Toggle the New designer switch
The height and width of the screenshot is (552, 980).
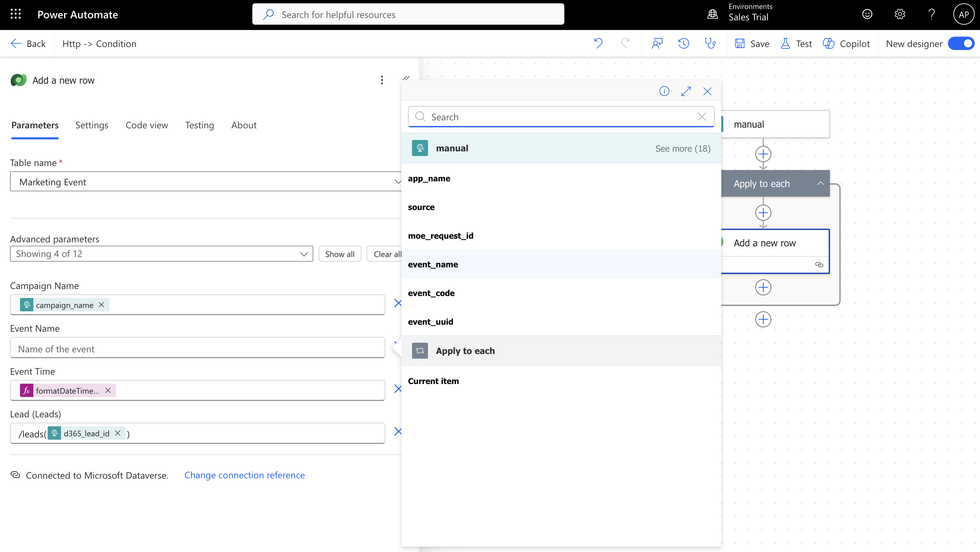(961, 43)
